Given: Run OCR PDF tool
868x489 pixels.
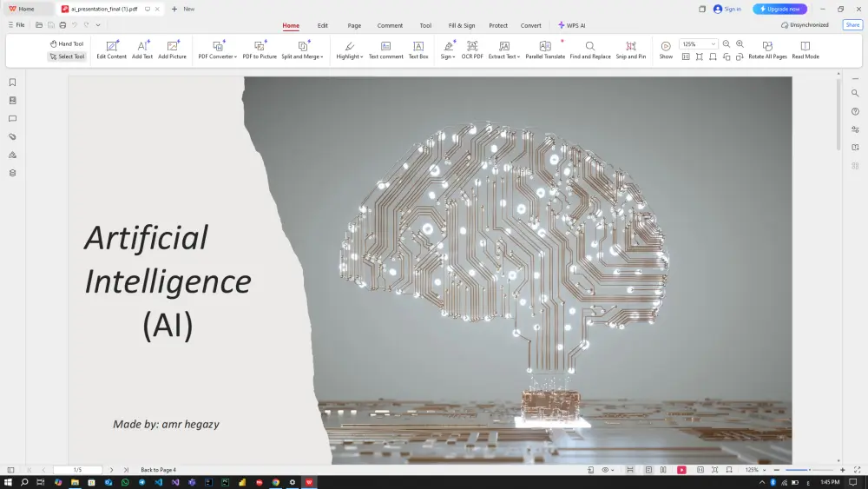Looking at the screenshot, I should pos(472,50).
